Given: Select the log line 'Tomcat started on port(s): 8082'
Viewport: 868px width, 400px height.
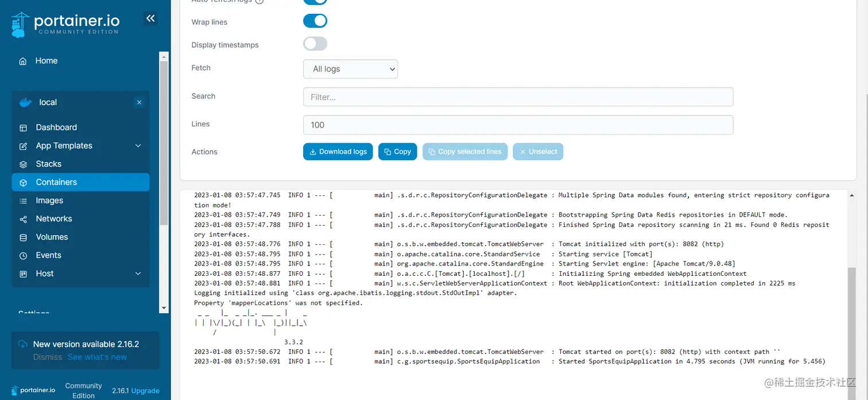Looking at the screenshot, I should coord(487,352).
